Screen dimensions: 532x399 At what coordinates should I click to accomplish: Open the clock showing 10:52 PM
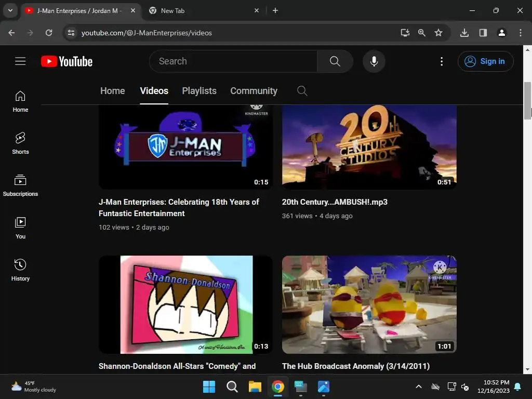click(494, 387)
